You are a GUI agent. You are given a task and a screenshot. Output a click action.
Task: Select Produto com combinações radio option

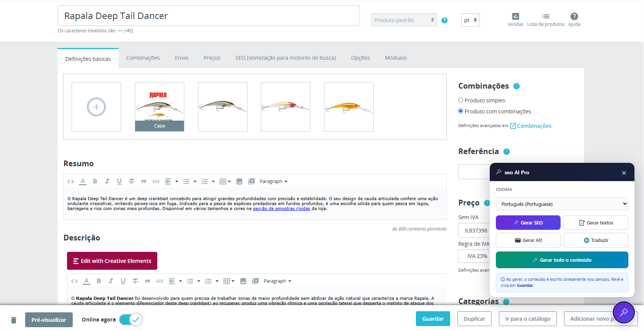[x=460, y=111]
